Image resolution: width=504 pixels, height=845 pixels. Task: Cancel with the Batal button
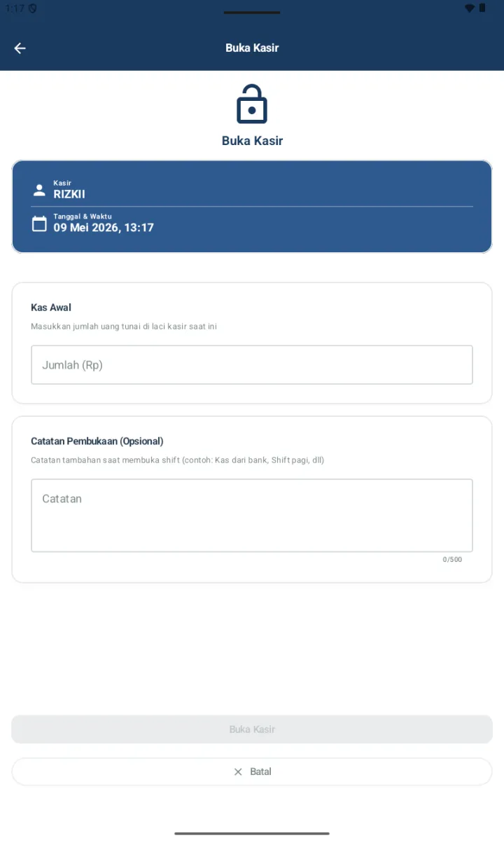(252, 771)
